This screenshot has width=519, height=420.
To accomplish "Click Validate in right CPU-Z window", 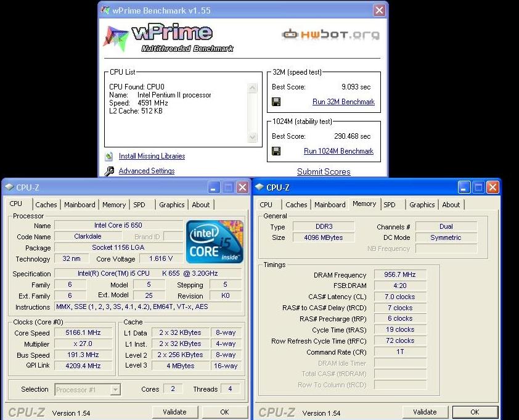I will click(x=425, y=412).
